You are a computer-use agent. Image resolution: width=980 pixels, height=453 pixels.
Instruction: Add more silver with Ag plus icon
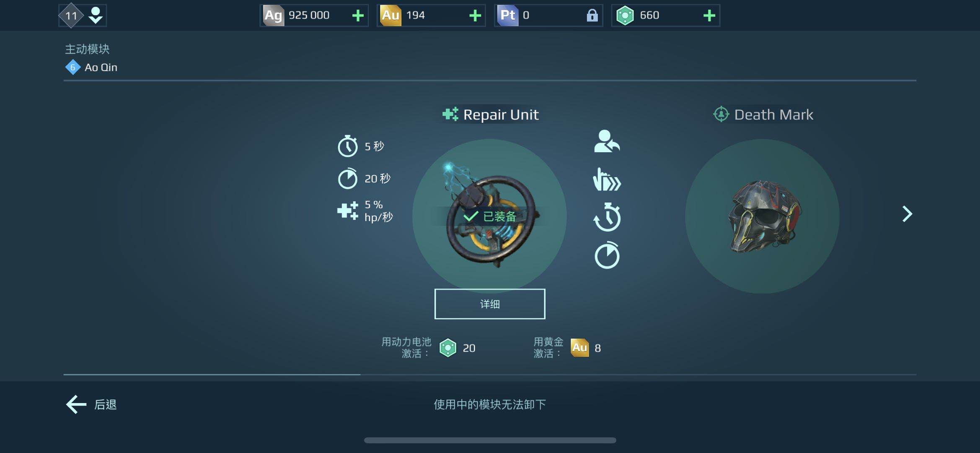[357, 16]
